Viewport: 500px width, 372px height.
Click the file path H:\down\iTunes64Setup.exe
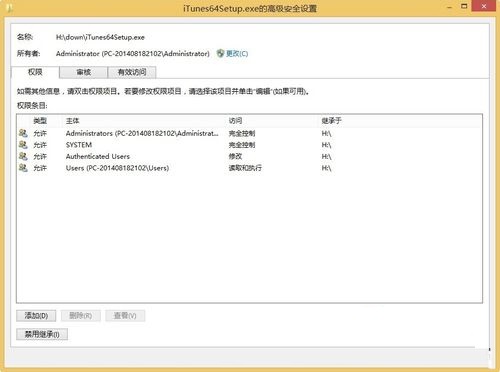[100, 37]
